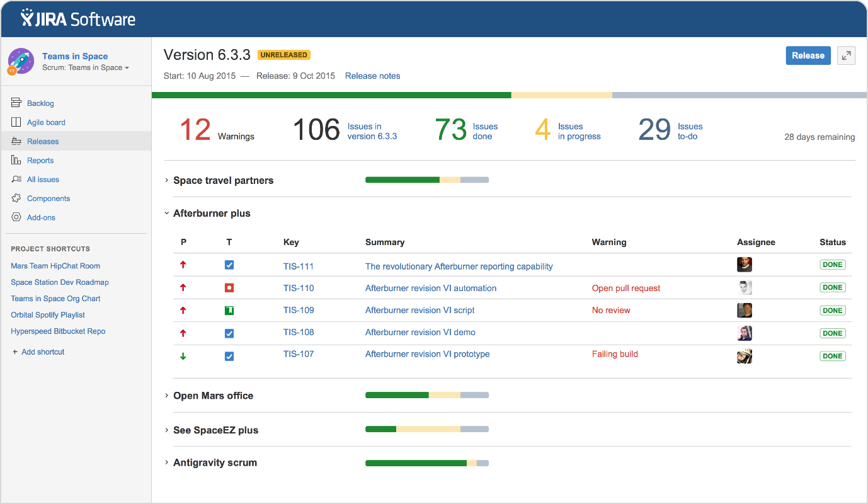Click 4 Issues in progress
This screenshot has width=868, height=504.
pos(568,130)
